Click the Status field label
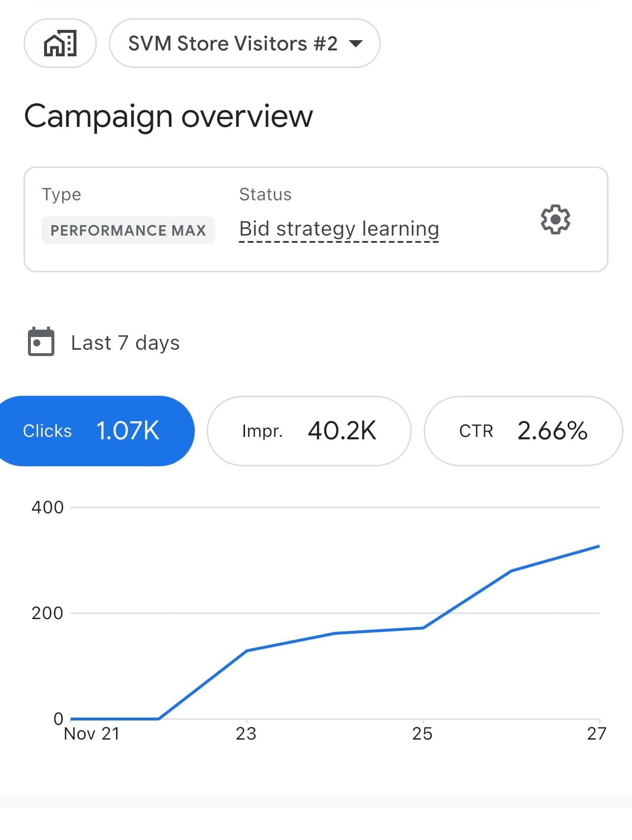The width and height of the screenshot is (632, 840). pos(265,194)
